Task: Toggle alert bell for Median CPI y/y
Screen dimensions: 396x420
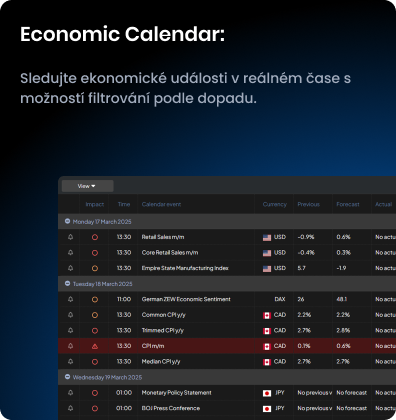Action: [x=70, y=361]
